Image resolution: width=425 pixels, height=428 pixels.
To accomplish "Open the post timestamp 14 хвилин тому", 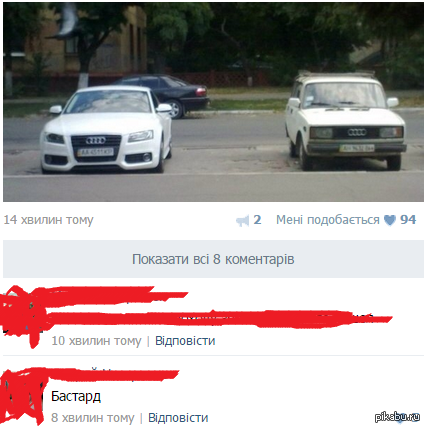I will 48,220.
